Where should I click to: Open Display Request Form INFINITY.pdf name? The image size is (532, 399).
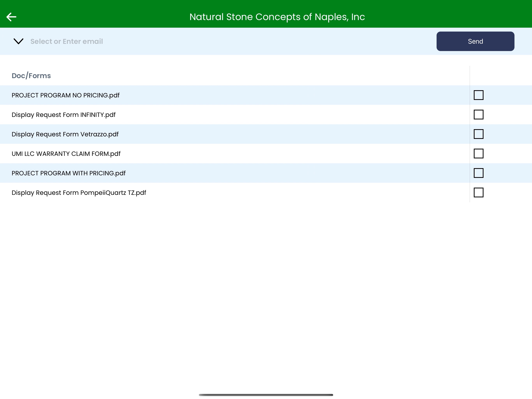(63, 115)
